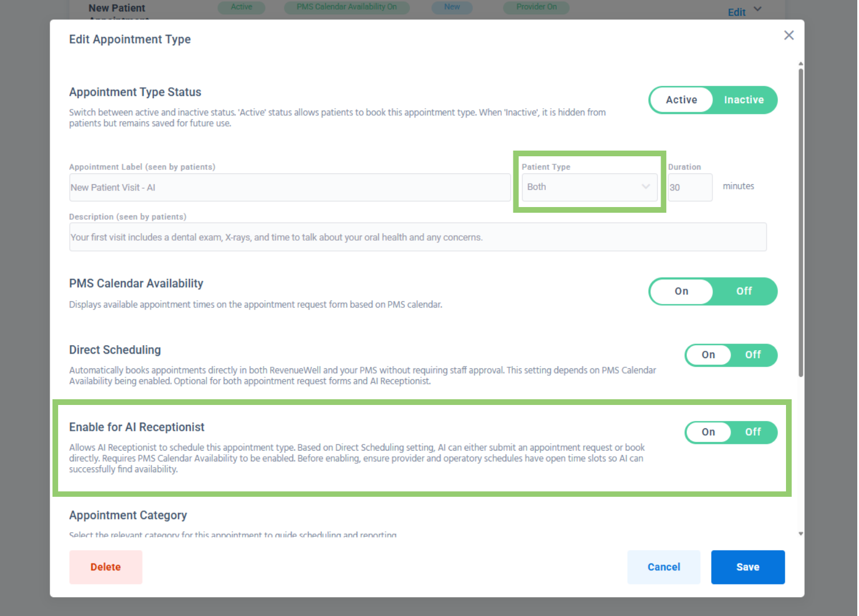Screen dimensions: 859x616
Task: Close the Edit Appointment Type dialog
Action: click(788, 35)
